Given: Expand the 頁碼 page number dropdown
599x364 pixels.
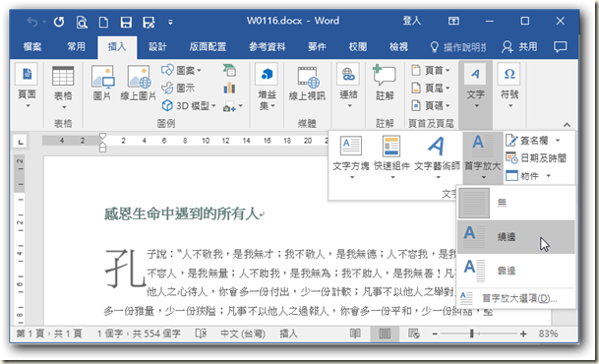Looking at the screenshot, I should tap(431, 105).
